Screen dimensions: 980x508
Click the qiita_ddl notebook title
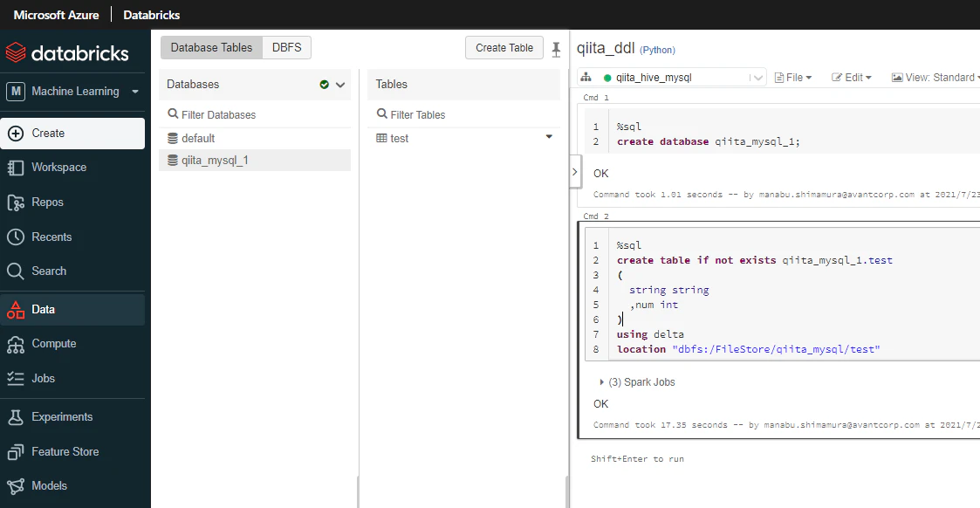coord(606,48)
